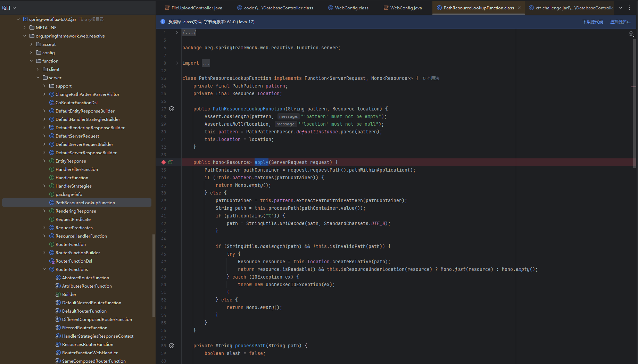Expand the support package
Viewport: 638px width, 364px height.
[x=44, y=86]
